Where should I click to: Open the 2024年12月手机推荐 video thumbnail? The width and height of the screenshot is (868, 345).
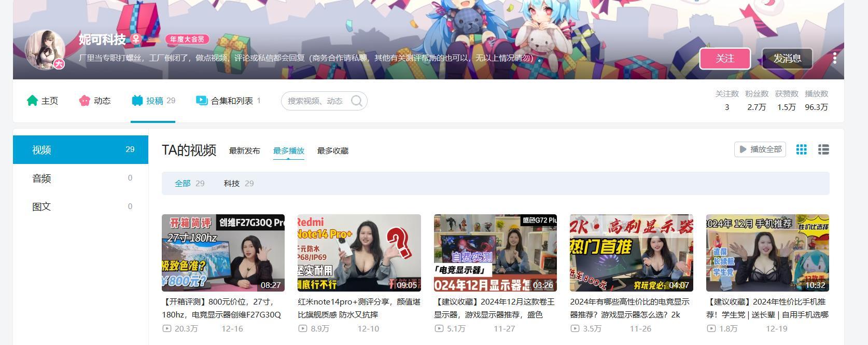(x=767, y=253)
